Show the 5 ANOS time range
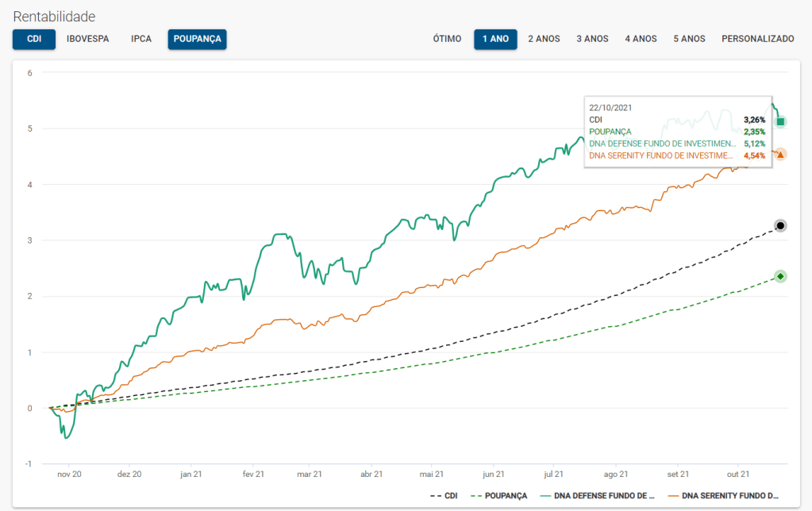The height and width of the screenshot is (511, 812). pos(689,39)
